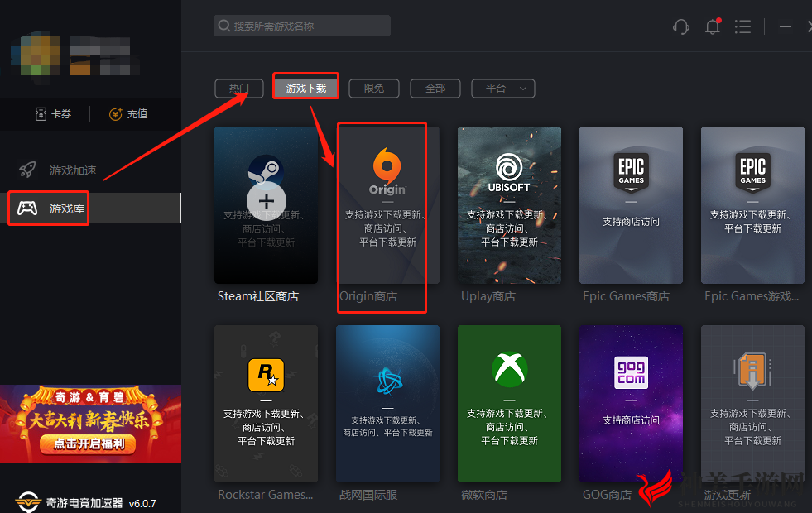Open the 充值 recharge section

click(128, 114)
